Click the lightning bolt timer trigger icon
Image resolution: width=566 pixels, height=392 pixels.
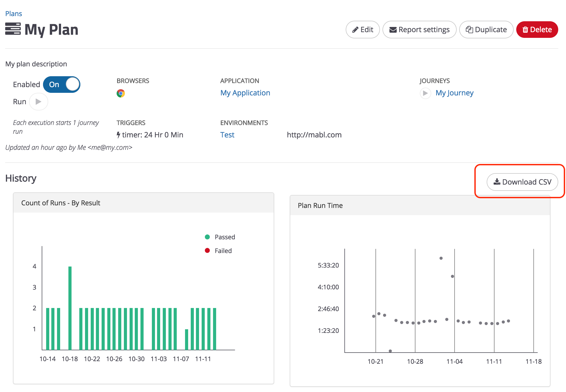118,135
